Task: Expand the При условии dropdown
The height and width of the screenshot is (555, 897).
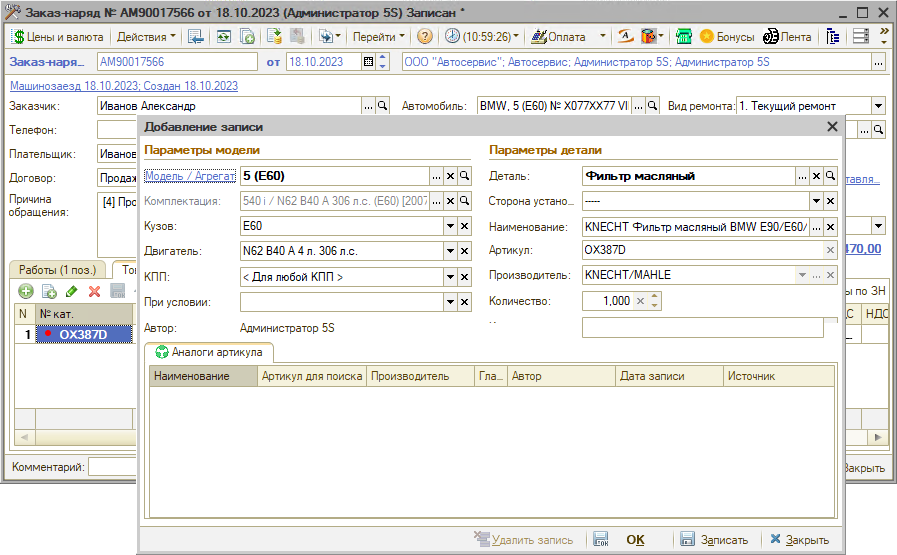Action: (x=450, y=302)
